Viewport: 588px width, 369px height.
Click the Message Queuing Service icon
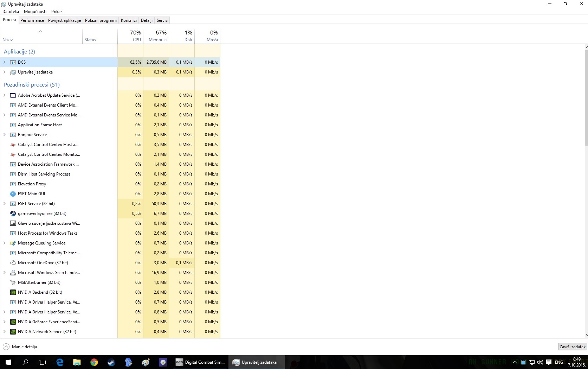(13, 243)
